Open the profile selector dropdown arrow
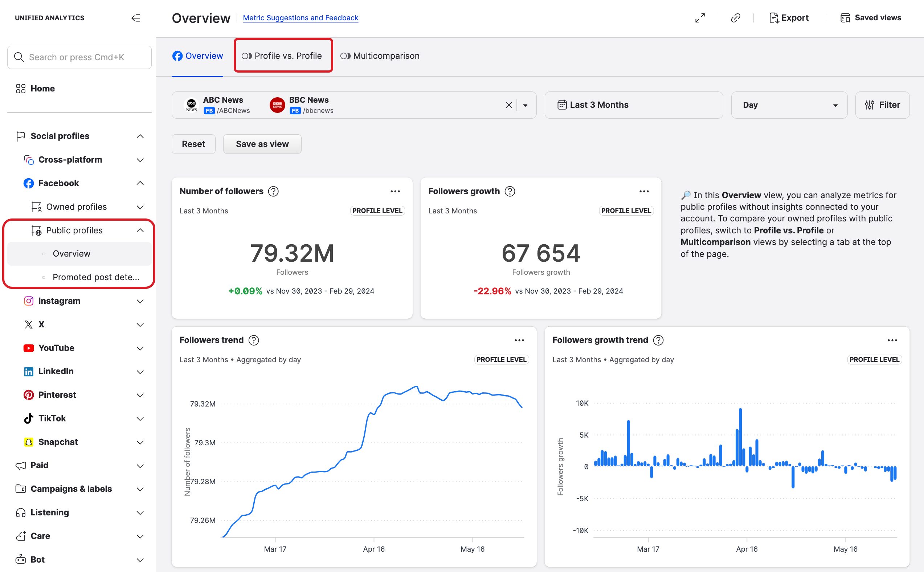Image resolution: width=924 pixels, height=572 pixels. 525,105
